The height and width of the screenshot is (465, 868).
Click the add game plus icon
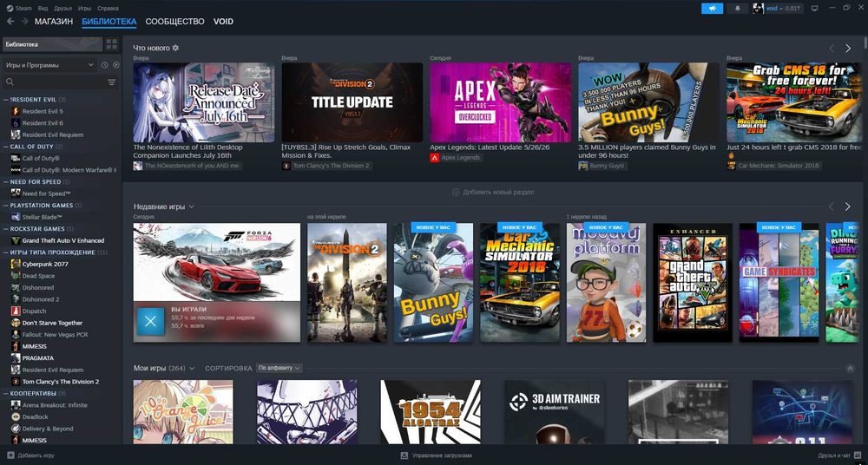[10, 455]
